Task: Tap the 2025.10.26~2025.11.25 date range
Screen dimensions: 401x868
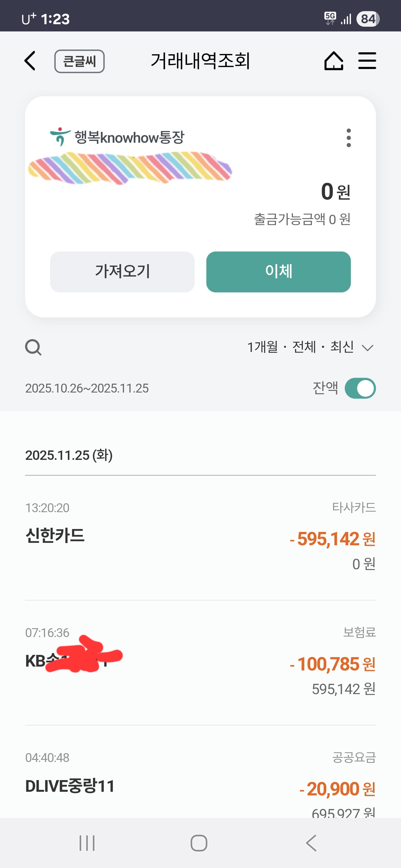Action: (x=87, y=388)
